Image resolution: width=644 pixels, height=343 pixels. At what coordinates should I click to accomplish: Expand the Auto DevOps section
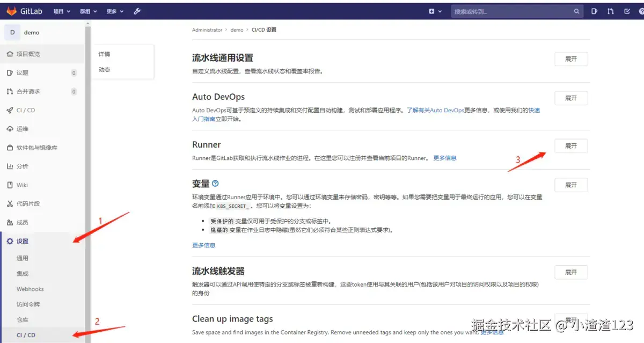click(x=571, y=98)
